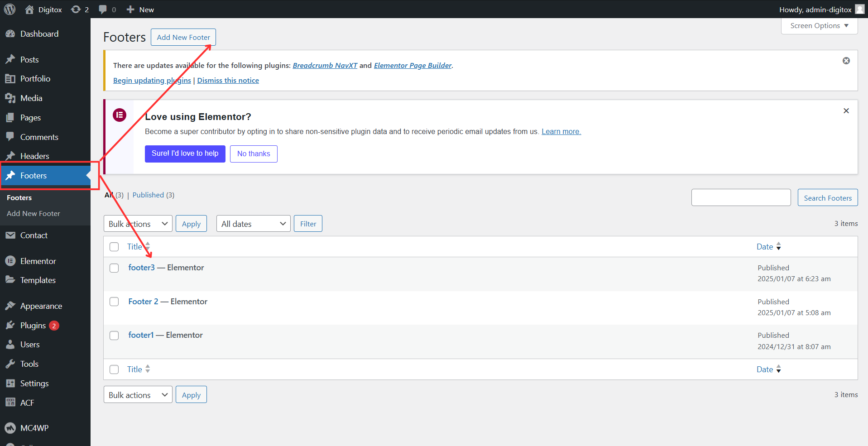Click Begin updating plugins link
This screenshot has height=446, width=868.
[152, 81]
